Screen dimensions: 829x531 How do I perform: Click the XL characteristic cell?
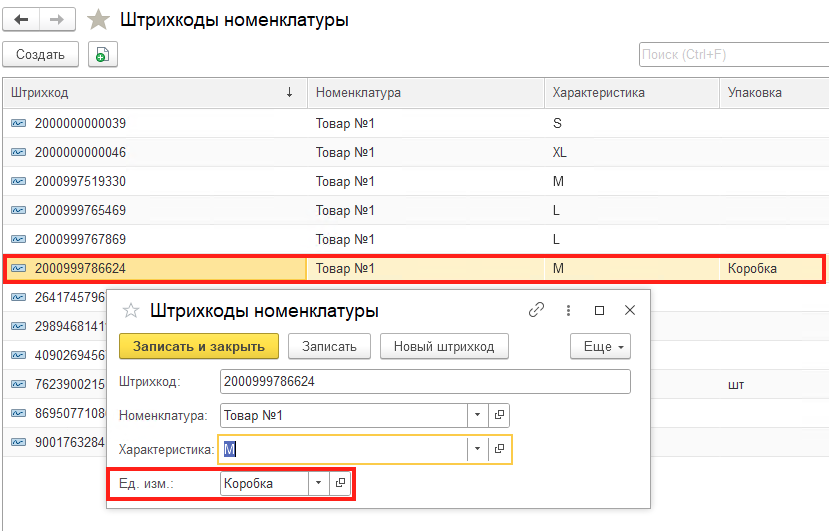tap(632, 152)
